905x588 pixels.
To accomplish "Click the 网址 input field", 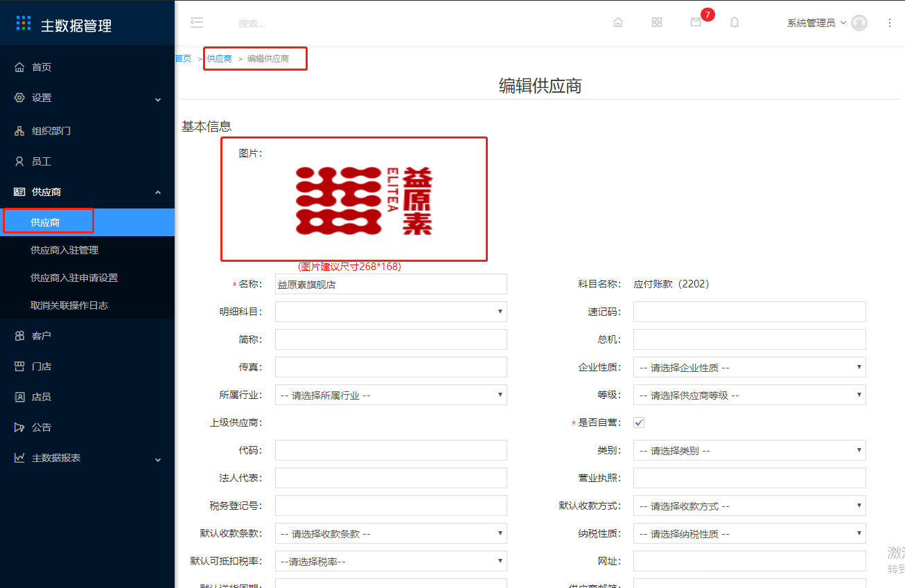I will tap(750, 561).
